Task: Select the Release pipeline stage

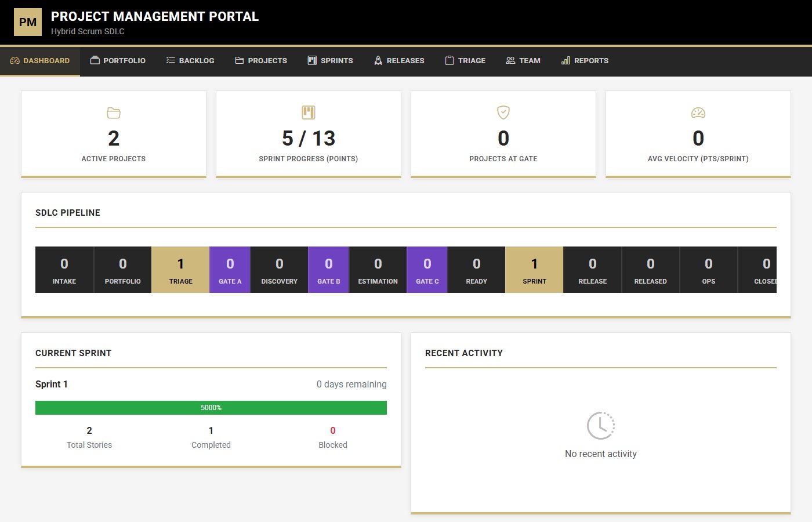Action: click(x=592, y=270)
